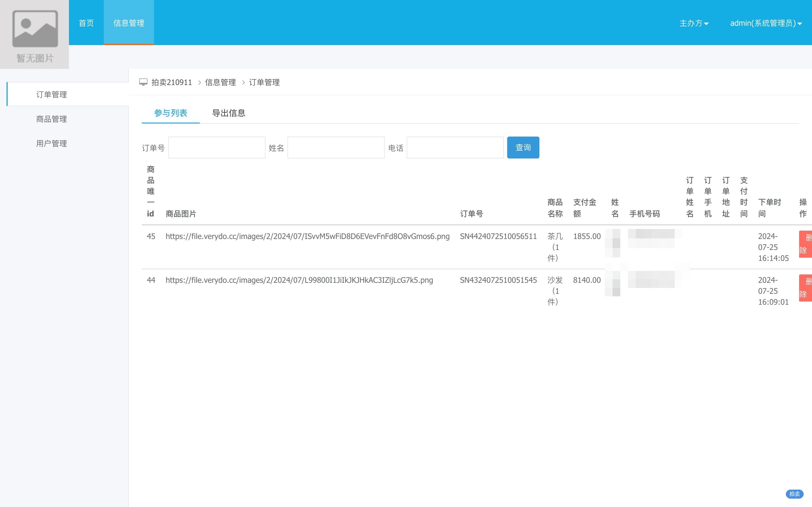Click image URL for product id 44
812x507 pixels.
click(299, 280)
